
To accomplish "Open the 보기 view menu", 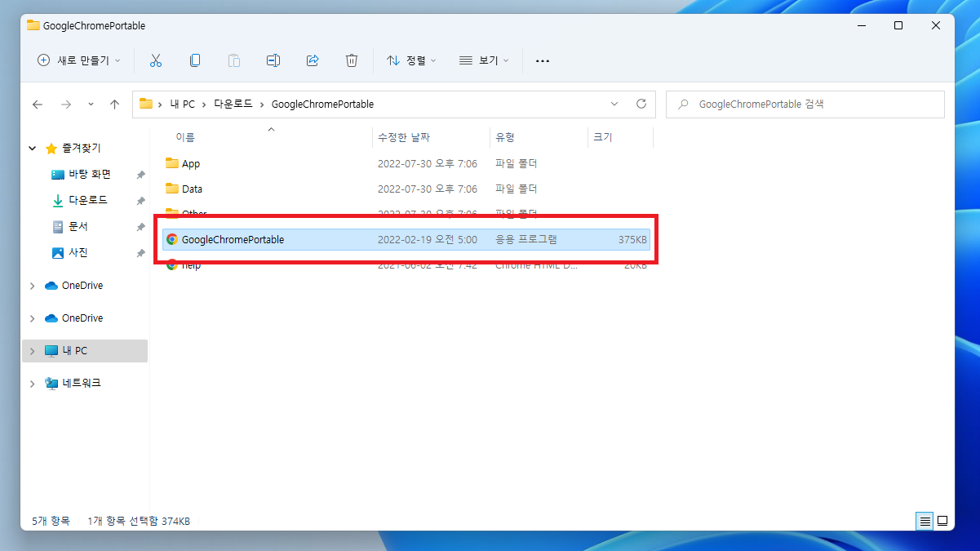I will (484, 60).
